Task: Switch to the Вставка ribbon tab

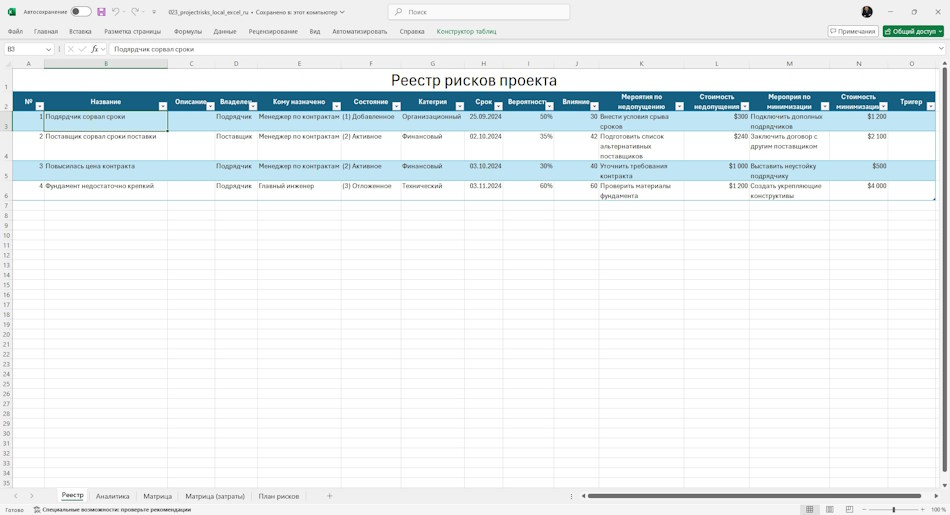Action: click(80, 32)
